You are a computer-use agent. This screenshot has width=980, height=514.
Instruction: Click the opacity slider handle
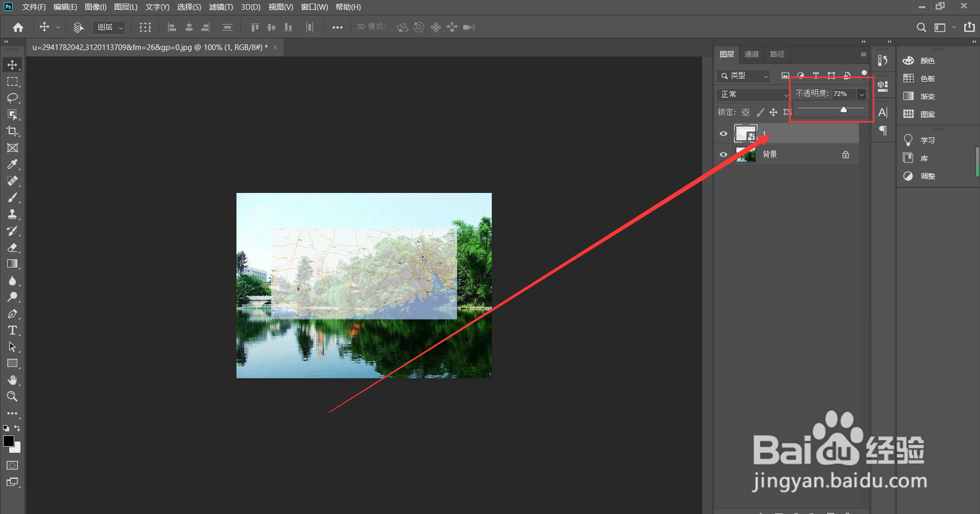pos(844,109)
